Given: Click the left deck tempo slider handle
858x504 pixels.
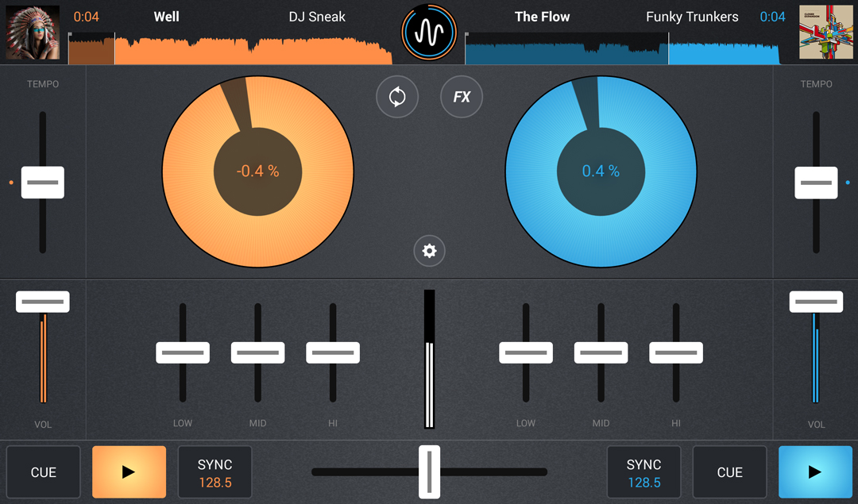Looking at the screenshot, I should click(x=43, y=183).
